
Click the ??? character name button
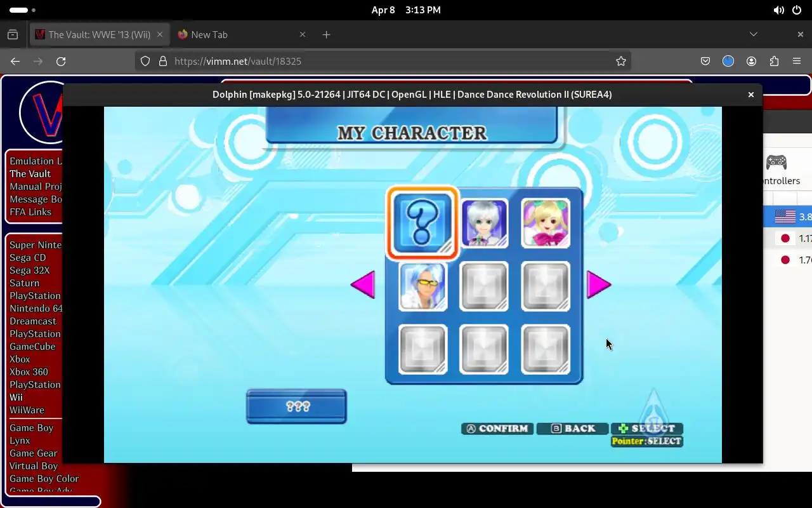[x=296, y=406]
